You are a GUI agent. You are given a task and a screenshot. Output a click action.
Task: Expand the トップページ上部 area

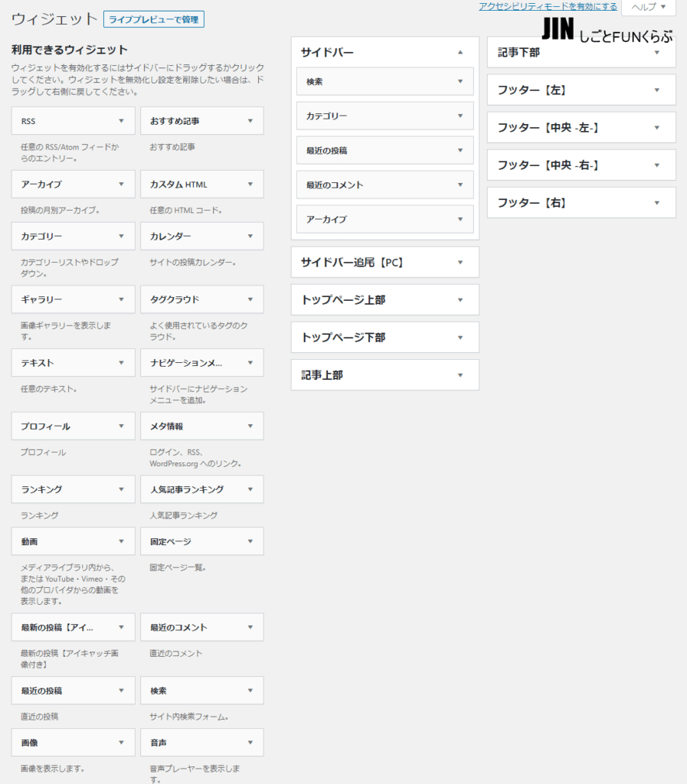460,300
